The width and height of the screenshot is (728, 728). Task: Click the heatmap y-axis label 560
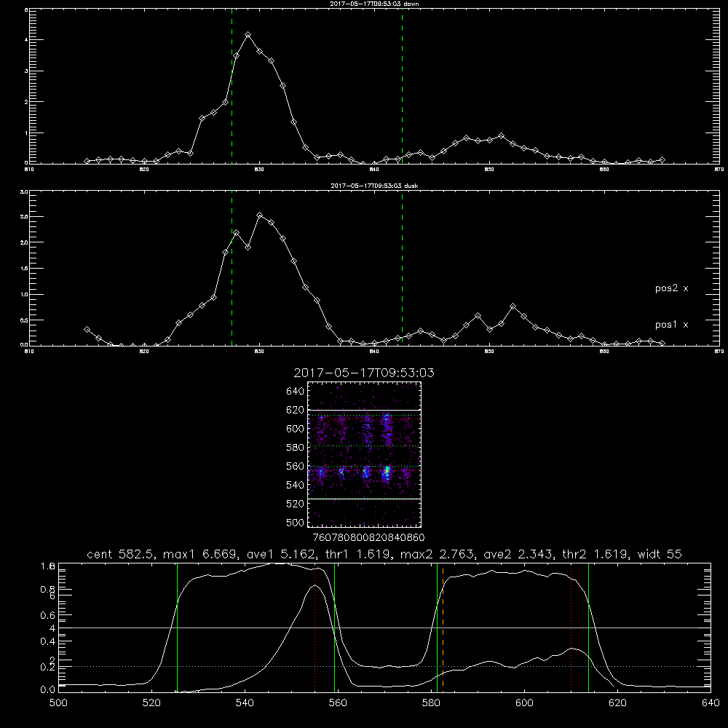point(295,466)
